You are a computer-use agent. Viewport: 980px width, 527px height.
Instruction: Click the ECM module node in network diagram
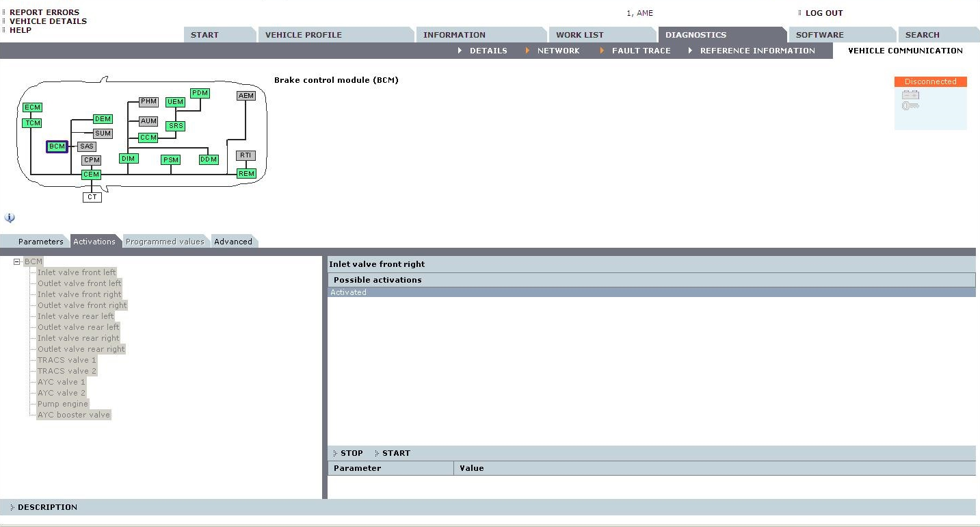[x=32, y=107]
